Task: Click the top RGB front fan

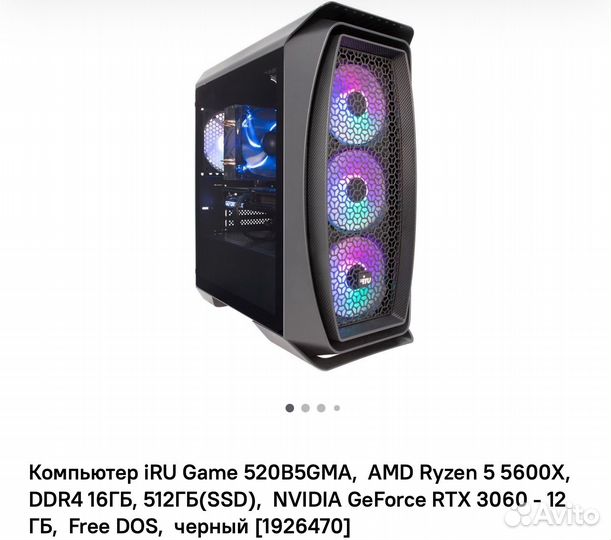Action: click(357, 106)
